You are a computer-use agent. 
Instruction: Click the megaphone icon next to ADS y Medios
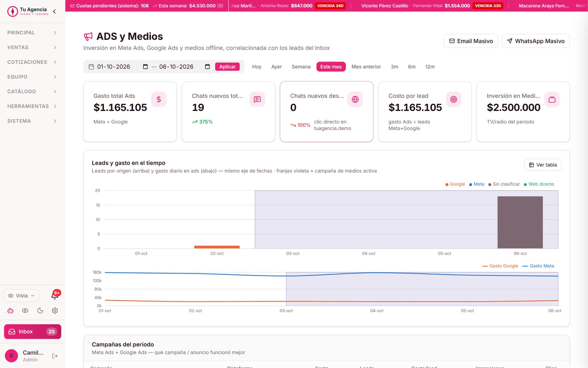pos(88,36)
